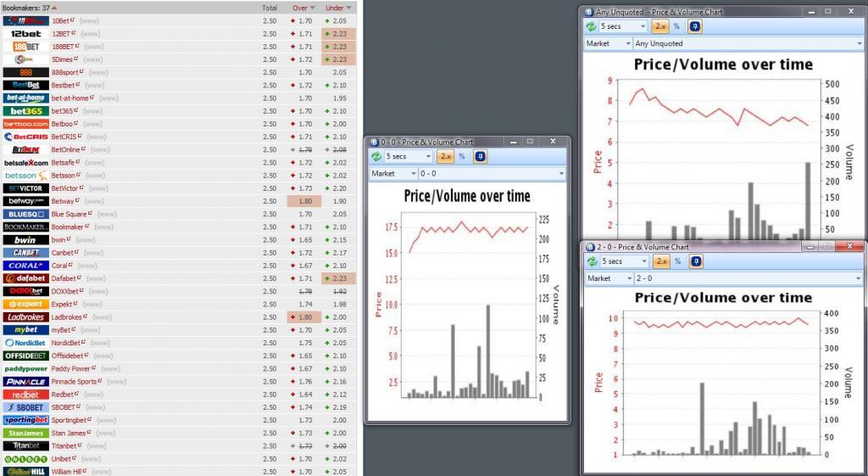Image resolution: width=868 pixels, height=476 pixels.
Task: Expand the 'Any Unquoted' selection dropdown
Action: 748,43
